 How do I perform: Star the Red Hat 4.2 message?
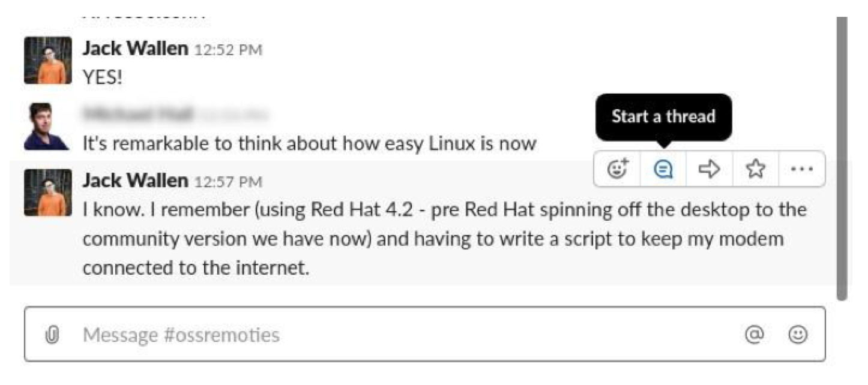(755, 170)
